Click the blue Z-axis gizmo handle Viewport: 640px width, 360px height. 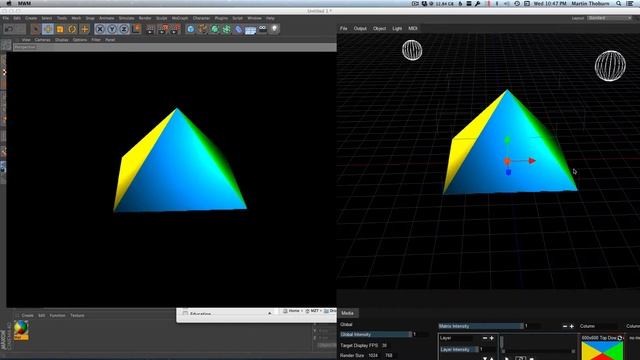(x=508, y=173)
